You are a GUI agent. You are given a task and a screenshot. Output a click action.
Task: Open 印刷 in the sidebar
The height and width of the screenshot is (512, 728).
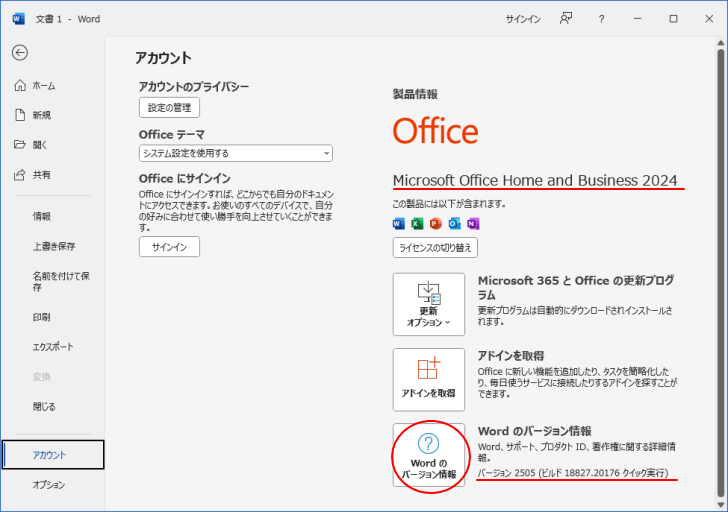[41, 318]
